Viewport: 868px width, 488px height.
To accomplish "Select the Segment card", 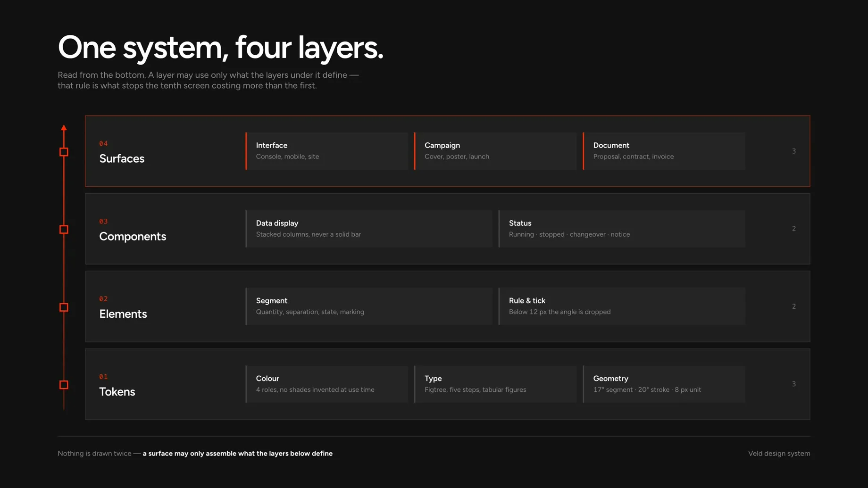I will pos(369,306).
